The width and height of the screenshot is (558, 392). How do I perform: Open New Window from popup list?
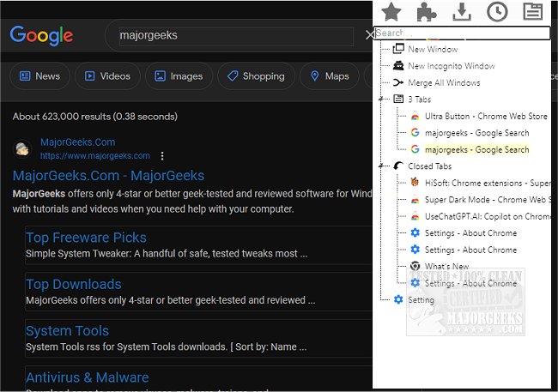coord(433,50)
